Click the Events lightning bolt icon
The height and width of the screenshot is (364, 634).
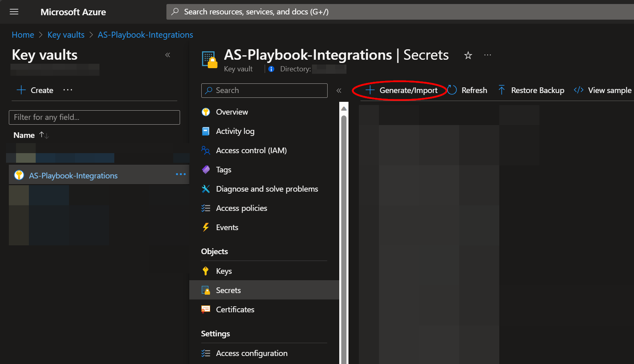[206, 227]
